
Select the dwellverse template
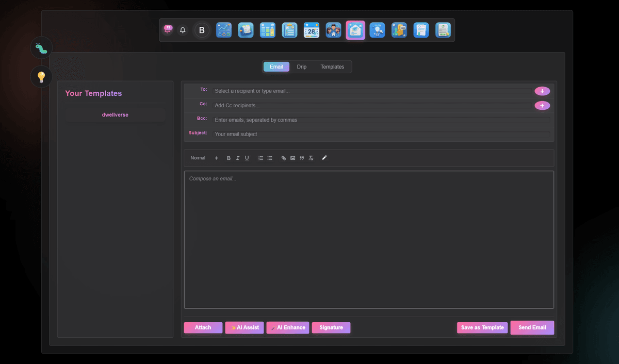[115, 114]
